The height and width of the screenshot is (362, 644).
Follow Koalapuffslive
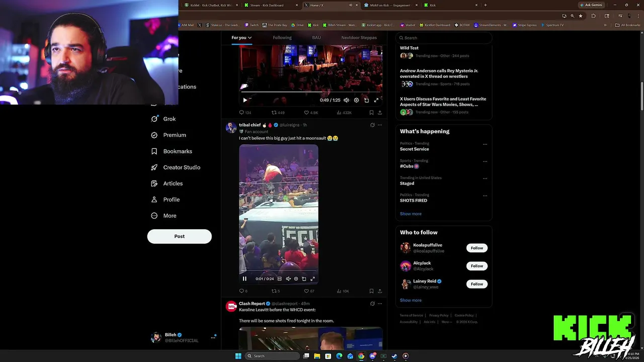click(x=477, y=248)
